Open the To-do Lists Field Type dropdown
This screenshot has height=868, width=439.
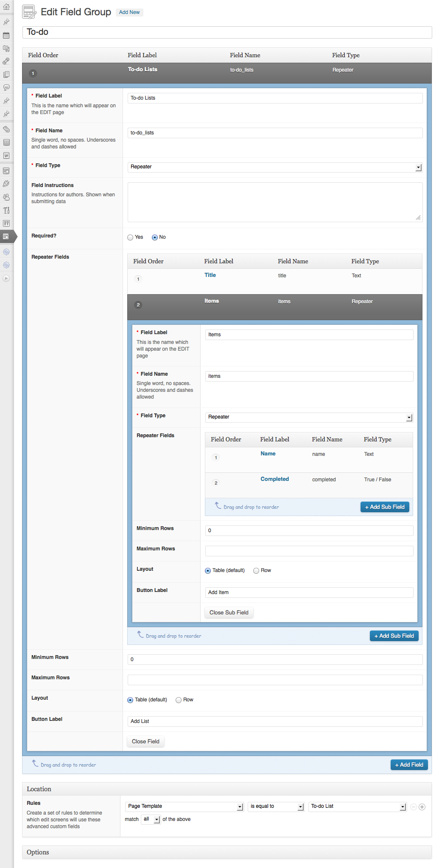pyautogui.click(x=275, y=167)
